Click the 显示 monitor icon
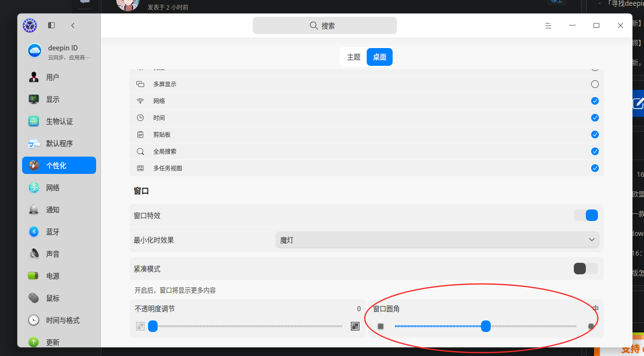Screen dimensions: 644x356 pos(34,99)
